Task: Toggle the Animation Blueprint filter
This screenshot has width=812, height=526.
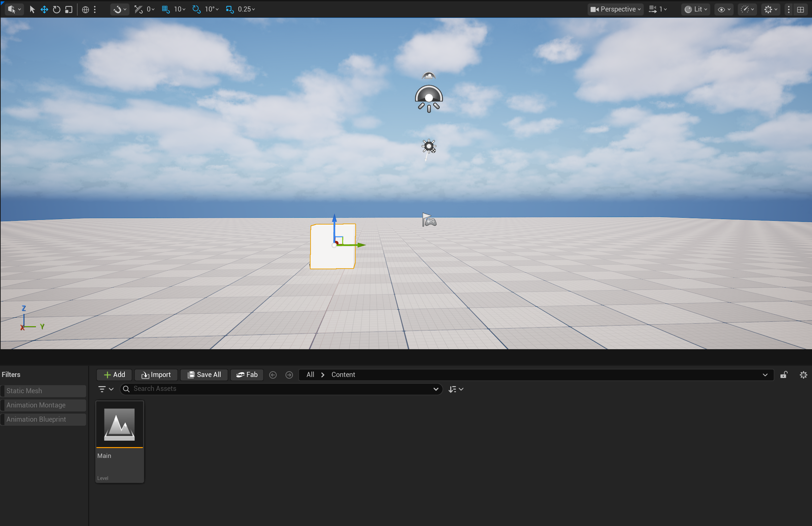Action: [x=43, y=419]
